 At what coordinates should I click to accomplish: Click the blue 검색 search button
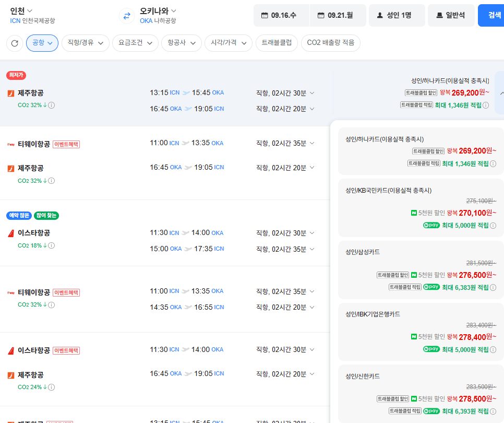(492, 15)
